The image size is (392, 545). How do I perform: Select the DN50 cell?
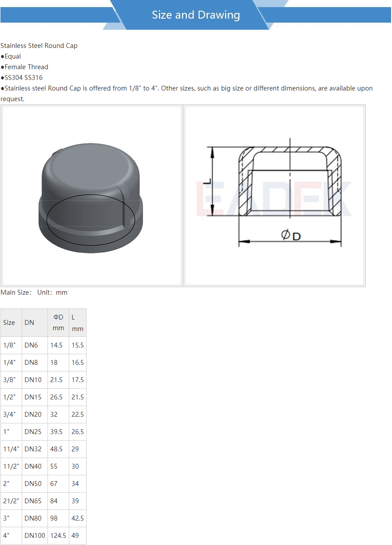pyautogui.click(x=35, y=484)
